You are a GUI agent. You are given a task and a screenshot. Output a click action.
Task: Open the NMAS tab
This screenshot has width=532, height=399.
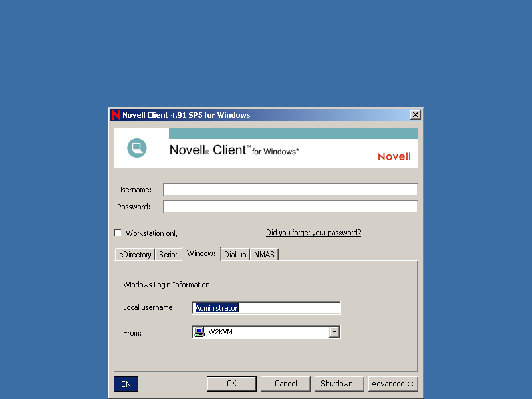pyautogui.click(x=264, y=255)
